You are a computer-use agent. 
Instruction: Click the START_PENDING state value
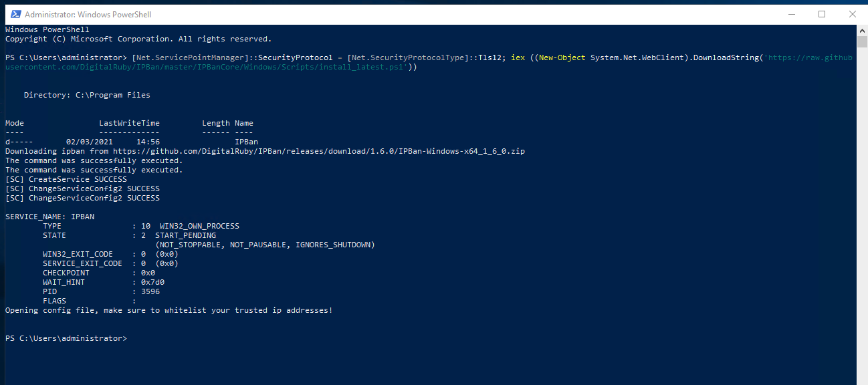(185, 236)
